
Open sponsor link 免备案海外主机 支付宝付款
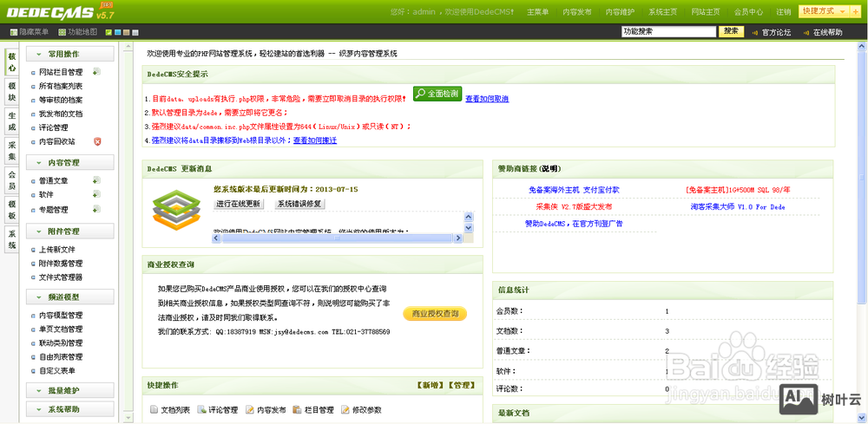tap(574, 190)
